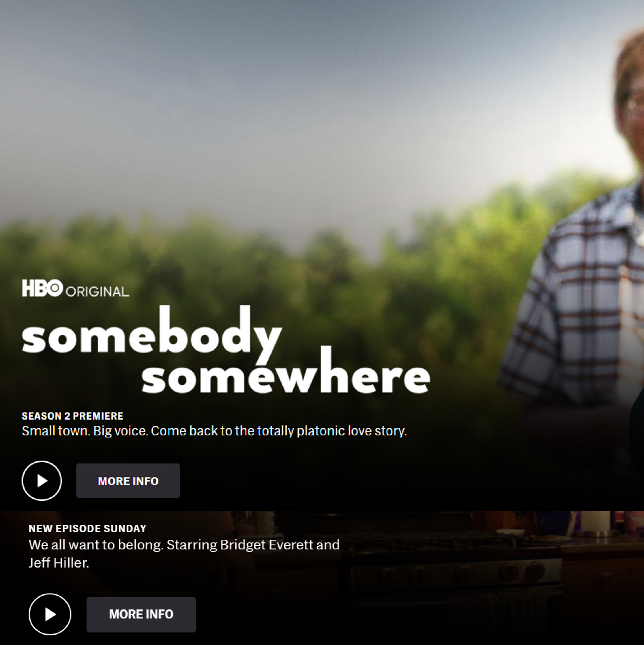Open MORE INFO below the Season 2 tagline

128,481
